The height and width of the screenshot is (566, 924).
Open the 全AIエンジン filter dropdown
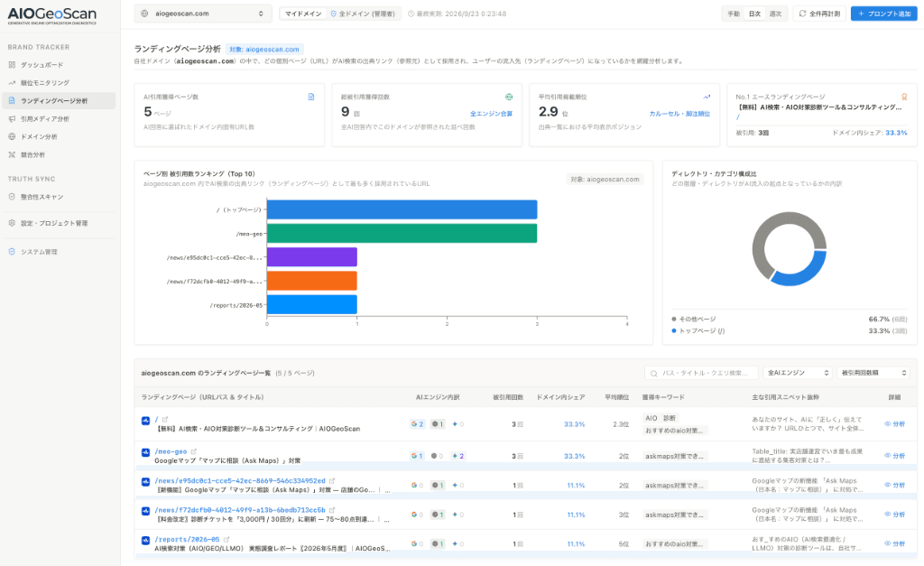(x=798, y=373)
